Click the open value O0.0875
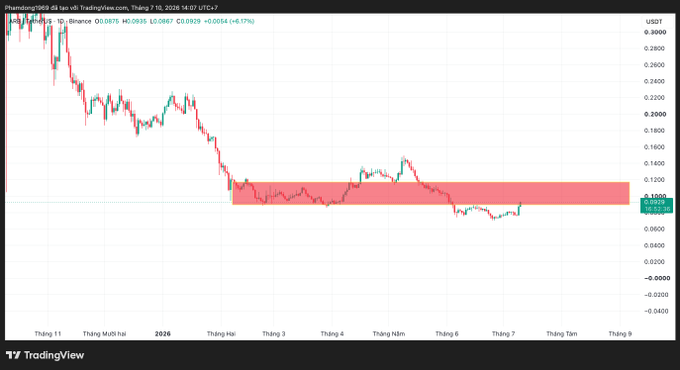Viewport: 680px width, 370px height. [107, 21]
